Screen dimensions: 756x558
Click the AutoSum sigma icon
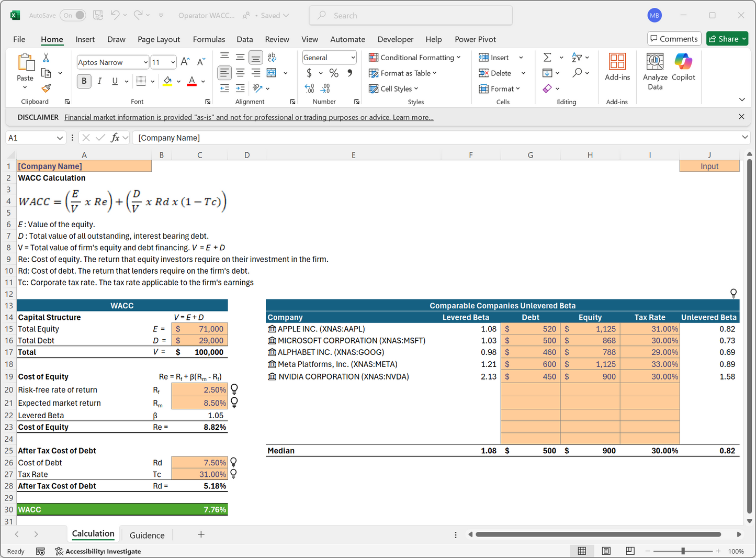547,58
